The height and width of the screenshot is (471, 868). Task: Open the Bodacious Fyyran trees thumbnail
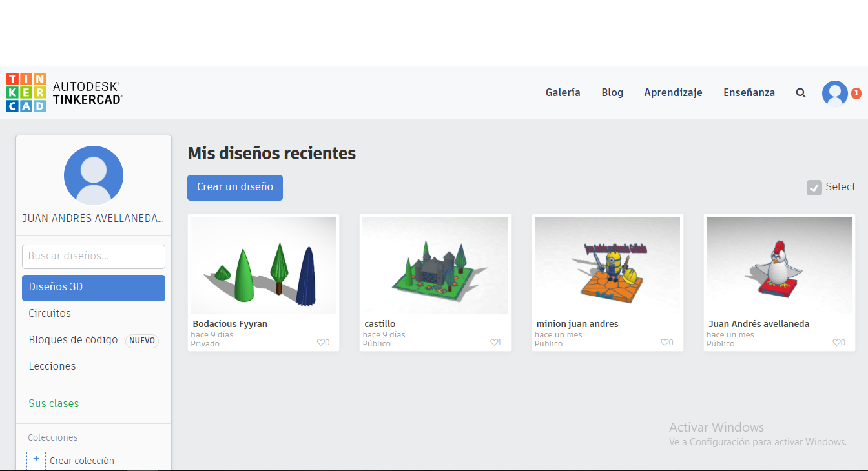pos(263,265)
